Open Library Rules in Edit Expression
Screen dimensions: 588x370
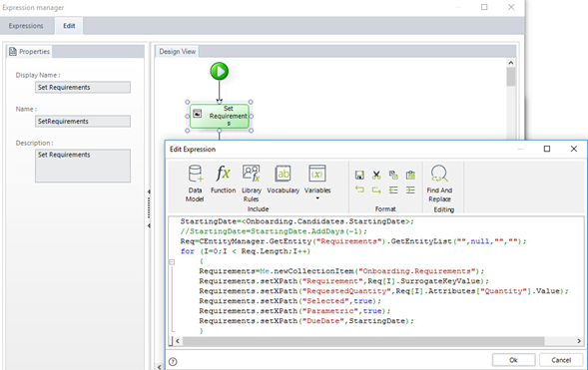pos(252,184)
